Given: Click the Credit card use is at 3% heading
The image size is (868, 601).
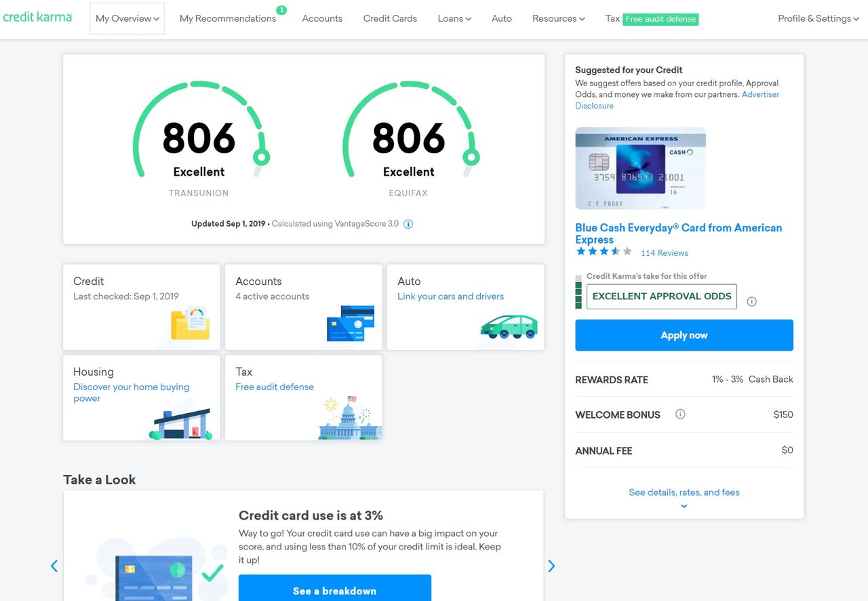Looking at the screenshot, I should tap(311, 515).
